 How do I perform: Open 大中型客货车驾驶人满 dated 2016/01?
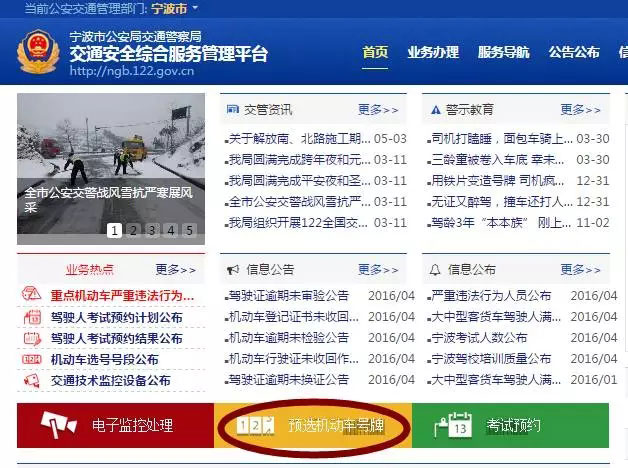[x=496, y=380]
